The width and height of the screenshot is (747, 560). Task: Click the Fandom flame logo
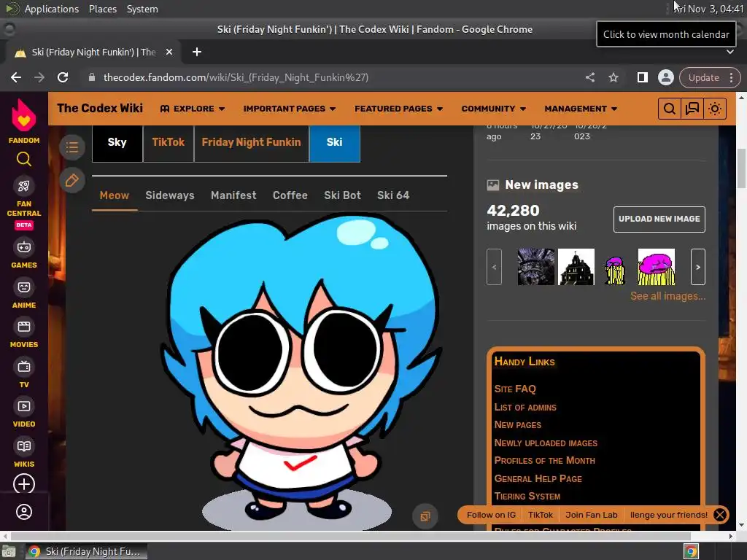(x=24, y=114)
